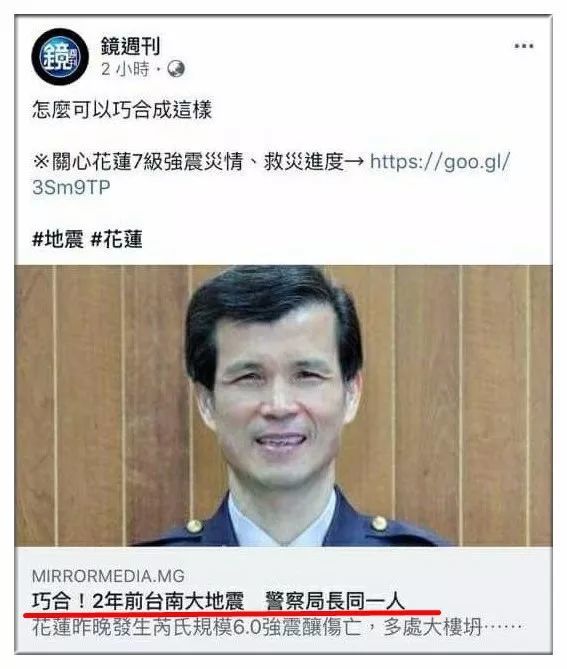Click the globe public-audience icon
This screenshot has width=567, height=669.
click(175, 69)
